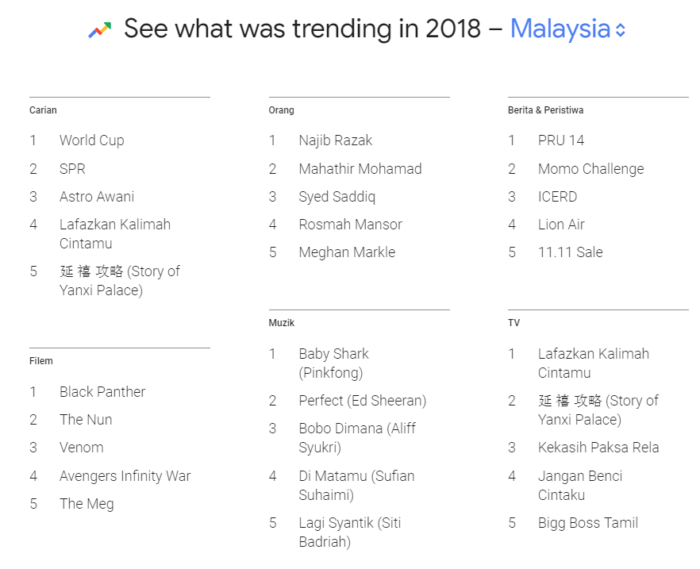Open Baby Shark (Pinkfong) music entry

tap(333, 363)
